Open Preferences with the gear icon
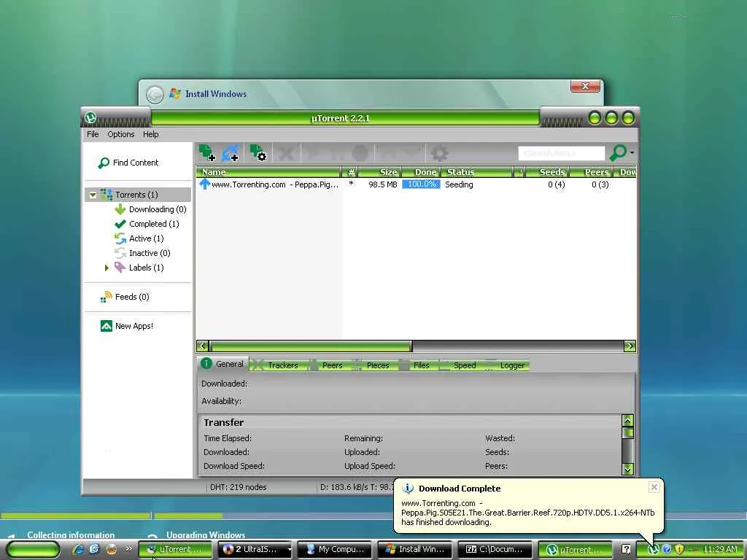The height and width of the screenshot is (560, 747). pos(439,153)
